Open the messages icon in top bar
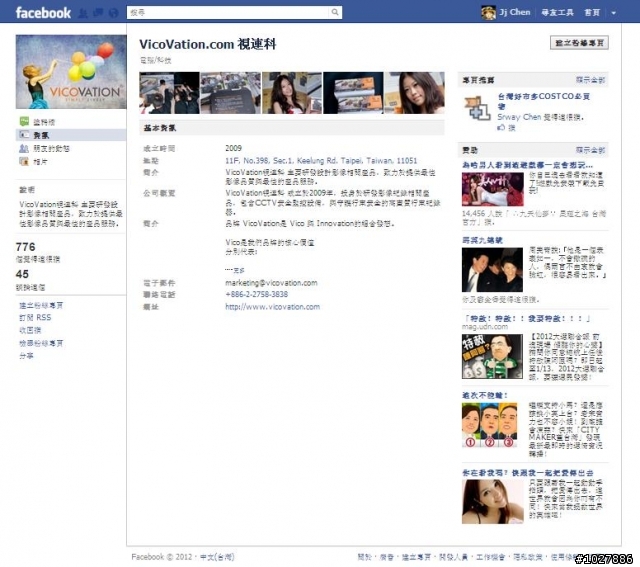 (98, 13)
